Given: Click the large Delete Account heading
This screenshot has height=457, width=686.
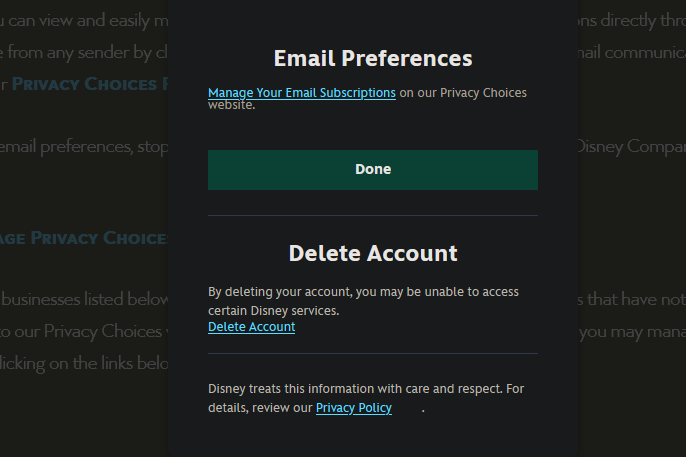Looking at the screenshot, I should pos(372,253).
